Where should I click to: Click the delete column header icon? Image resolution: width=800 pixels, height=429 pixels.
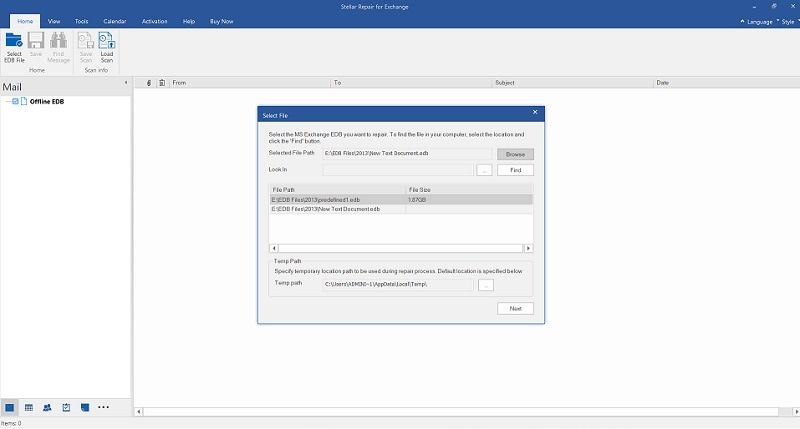[x=162, y=83]
